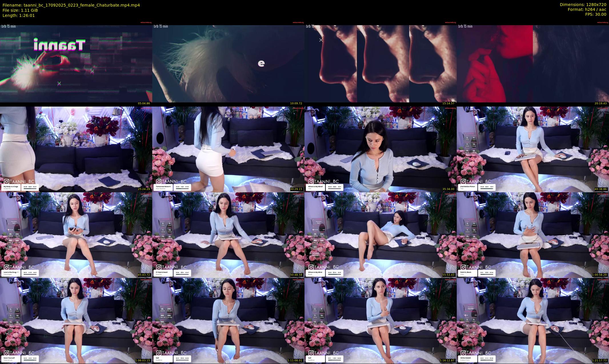Viewport: 609px width, 364px height.
Task: View the frame at 50:48.58
Action: point(228,235)
